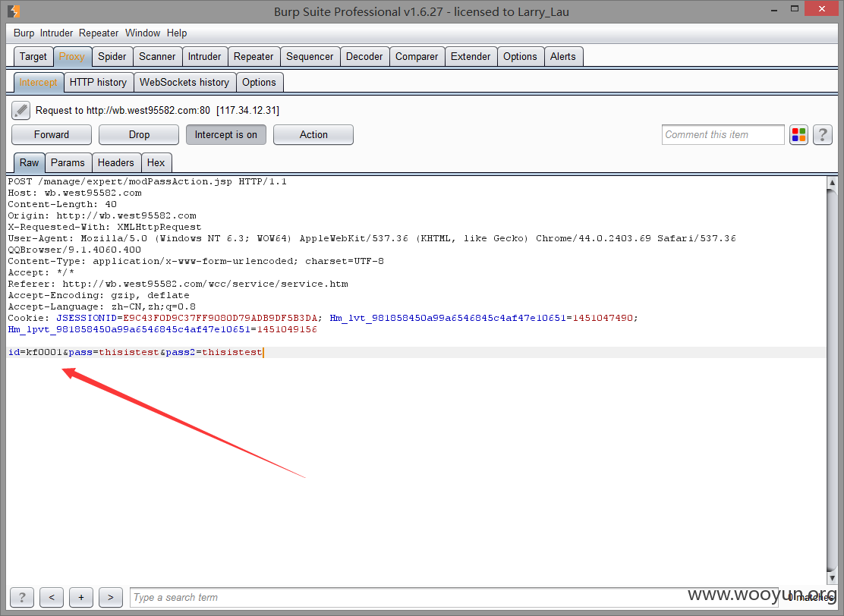Select the Raw request view tab
Viewport: 844px width, 616px height.
pos(29,162)
